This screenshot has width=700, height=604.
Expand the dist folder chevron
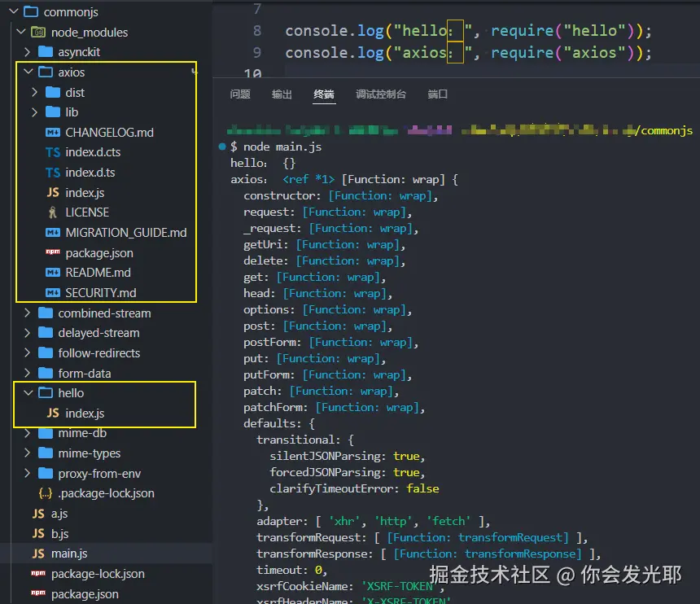coord(34,92)
